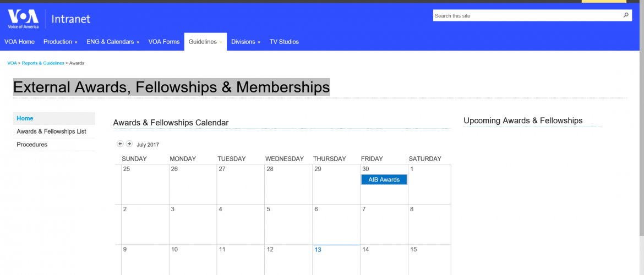Open the TV Studios menu item
Image resolution: width=644 pixels, height=275 pixels.
pos(284,42)
